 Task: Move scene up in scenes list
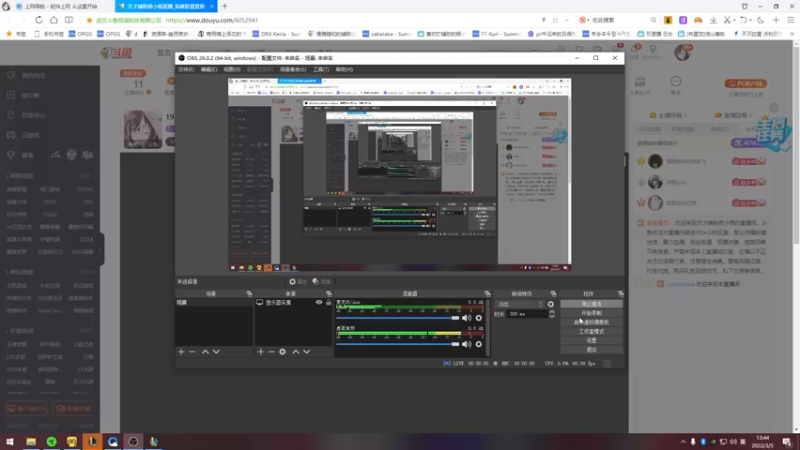click(x=205, y=352)
